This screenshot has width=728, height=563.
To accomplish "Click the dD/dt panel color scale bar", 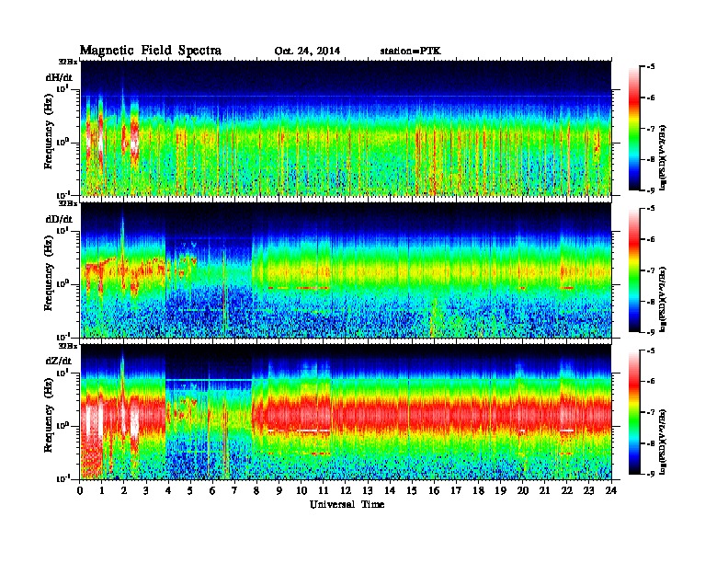I will [x=633, y=270].
